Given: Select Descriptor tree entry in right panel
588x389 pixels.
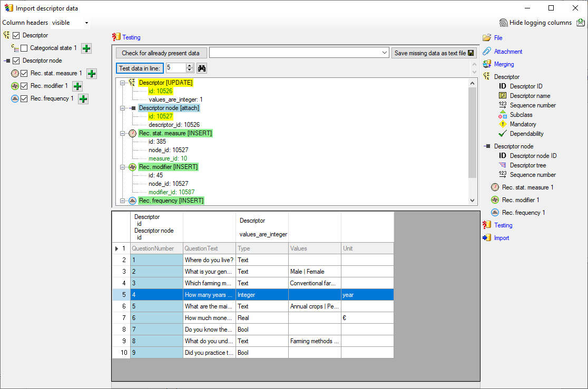Looking at the screenshot, I should 527,165.
